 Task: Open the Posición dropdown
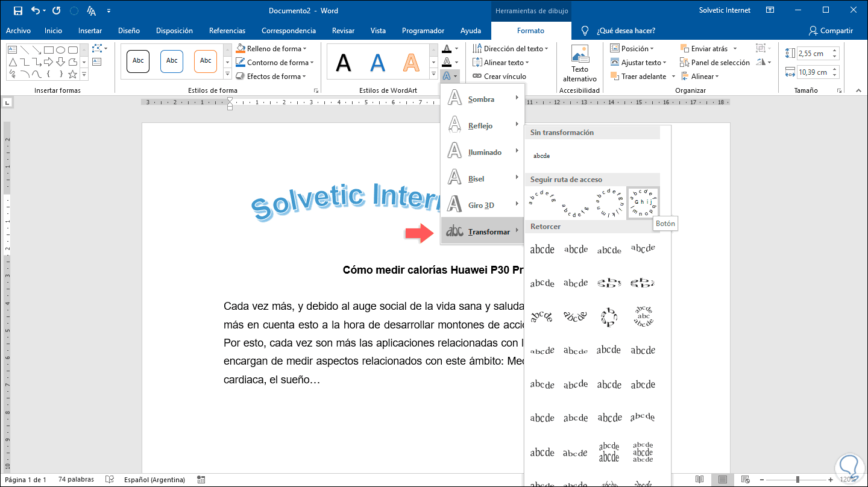(632, 48)
